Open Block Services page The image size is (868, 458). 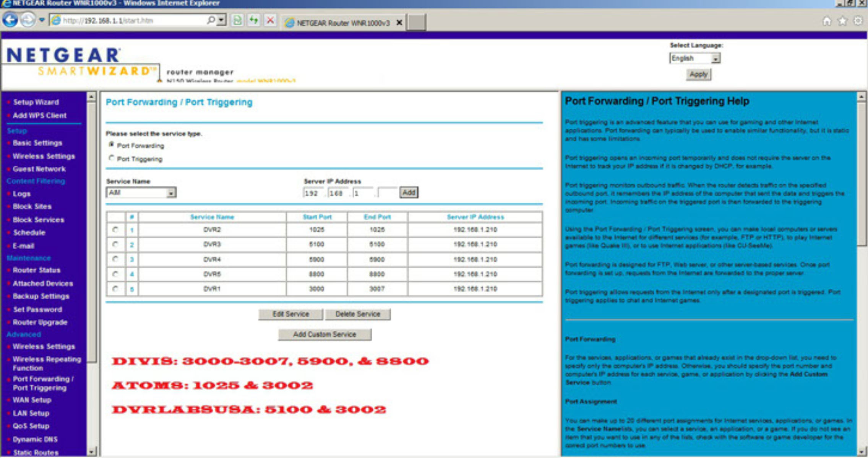coord(38,220)
